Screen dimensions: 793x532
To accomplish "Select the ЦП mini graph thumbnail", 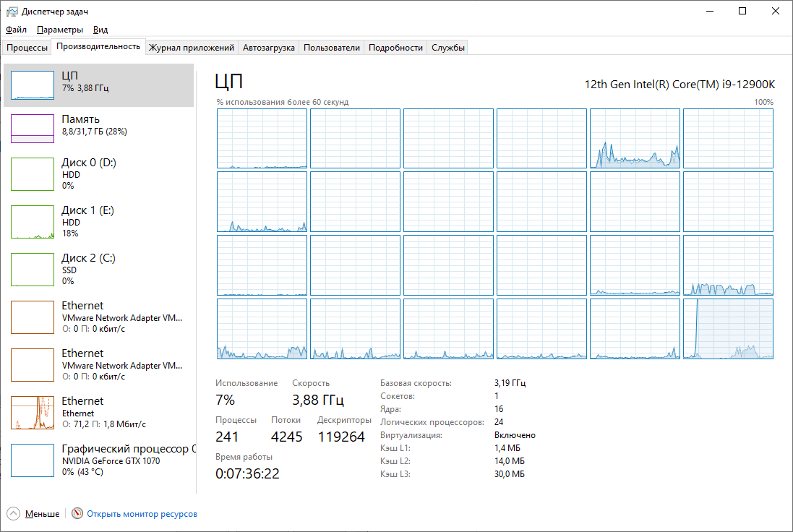I will coord(33,85).
